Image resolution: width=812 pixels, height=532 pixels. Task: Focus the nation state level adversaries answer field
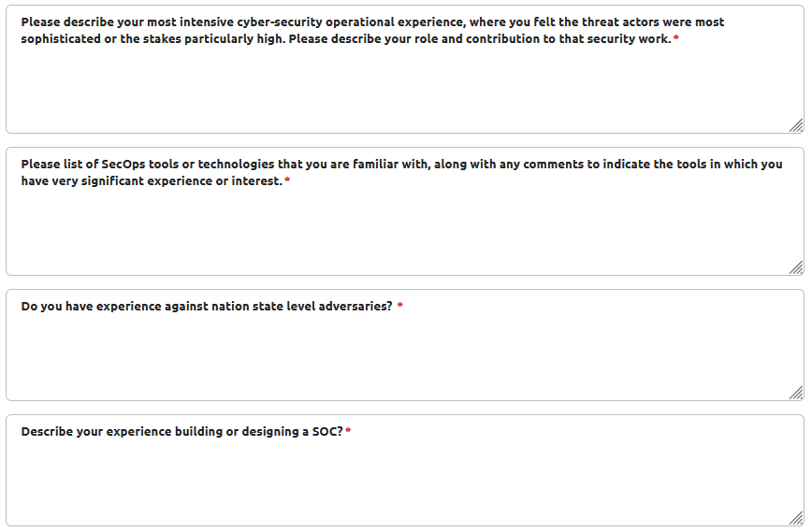(x=405, y=345)
